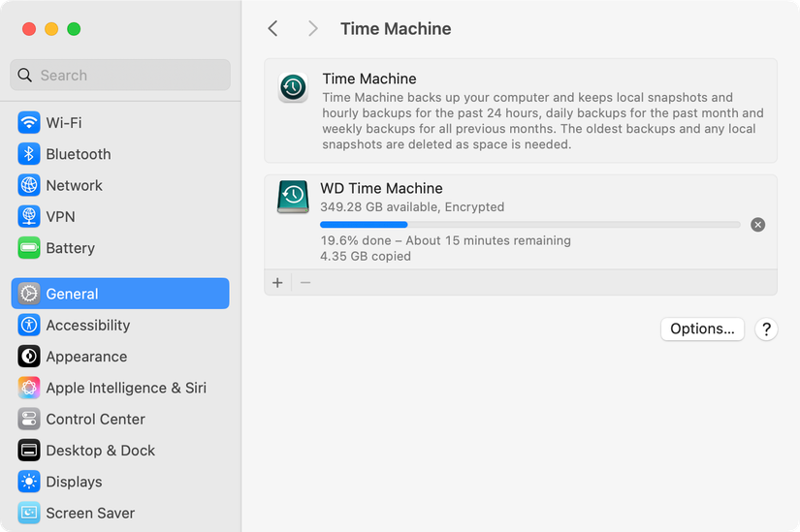Click the Search field in sidebar
The width and height of the screenshot is (800, 532).
point(120,76)
